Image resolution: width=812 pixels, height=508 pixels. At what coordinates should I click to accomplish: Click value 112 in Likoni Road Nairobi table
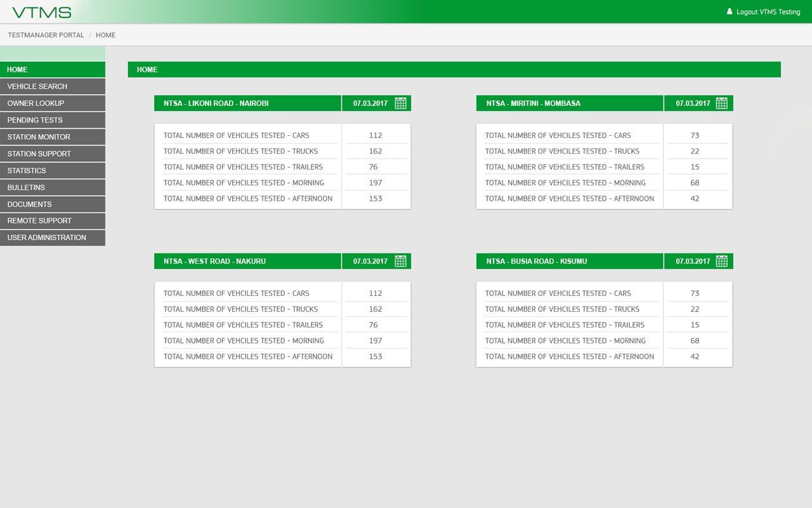(x=376, y=135)
